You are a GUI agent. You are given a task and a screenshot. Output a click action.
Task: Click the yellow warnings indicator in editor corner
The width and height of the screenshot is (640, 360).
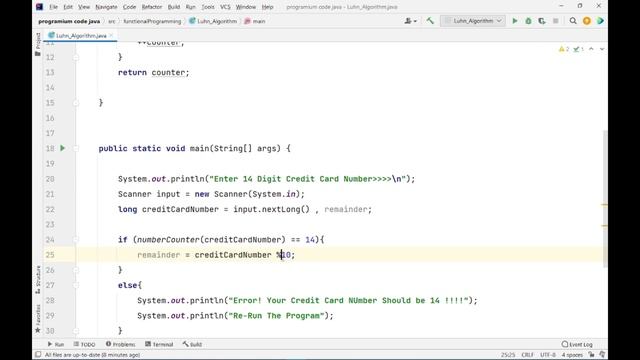tap(564, 49)
